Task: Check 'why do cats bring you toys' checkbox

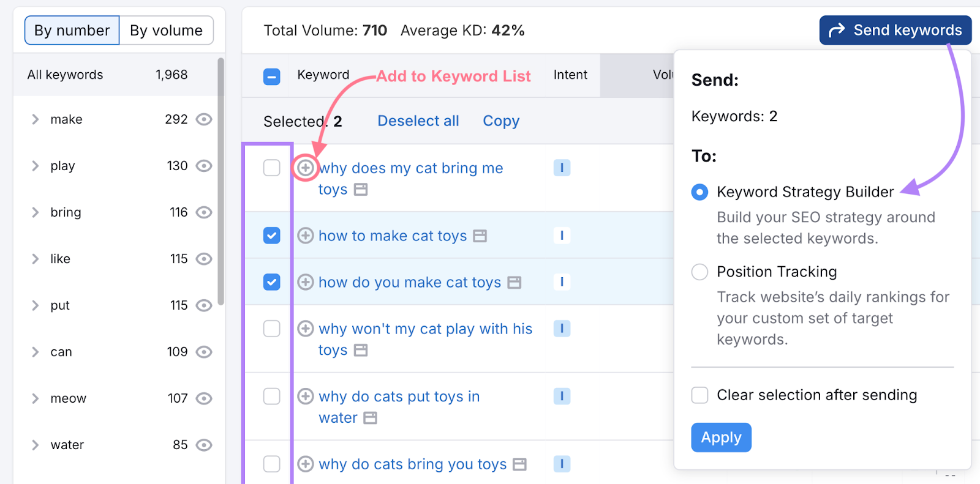Action: pos(271,464)
